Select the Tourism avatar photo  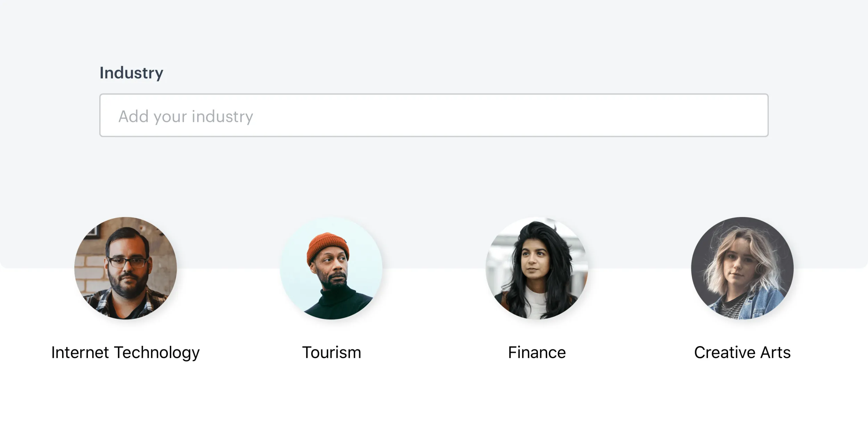[331, 268]
